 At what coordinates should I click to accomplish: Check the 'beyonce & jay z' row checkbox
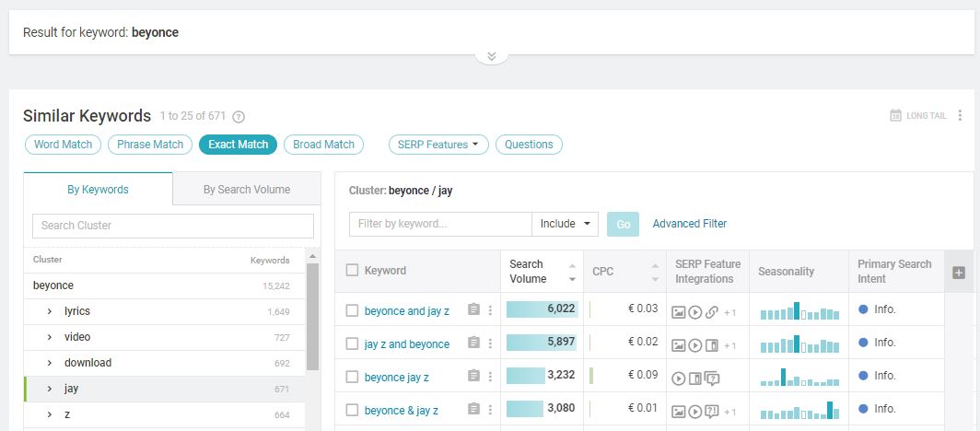click(x=353, y=410)
